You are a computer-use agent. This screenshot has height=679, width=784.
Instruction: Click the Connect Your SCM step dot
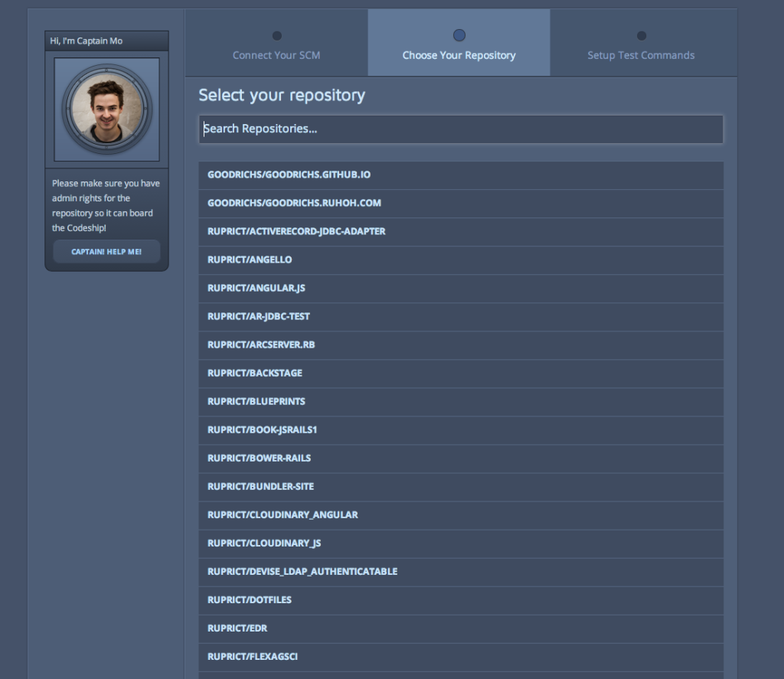pos(276,36)
